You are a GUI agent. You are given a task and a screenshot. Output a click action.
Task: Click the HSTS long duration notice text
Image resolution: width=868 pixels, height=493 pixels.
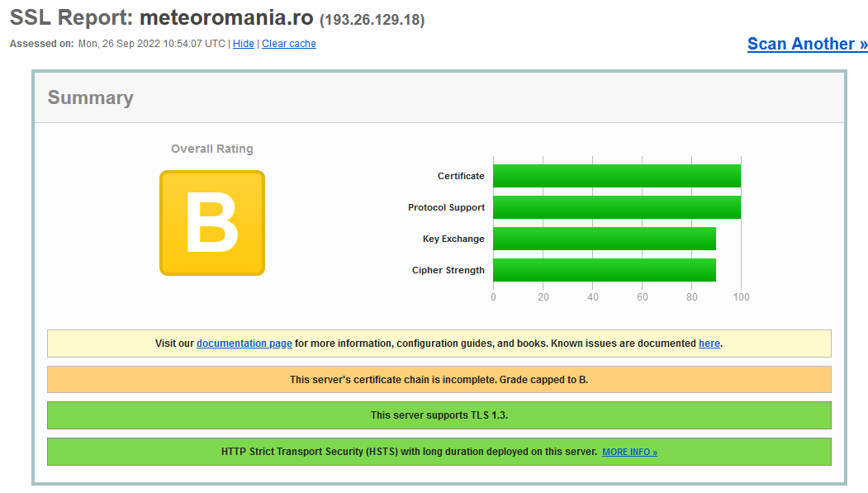[x=409, y=452]
